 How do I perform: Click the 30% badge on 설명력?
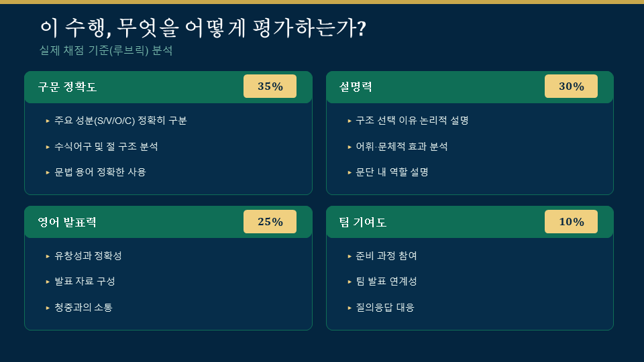571,86
